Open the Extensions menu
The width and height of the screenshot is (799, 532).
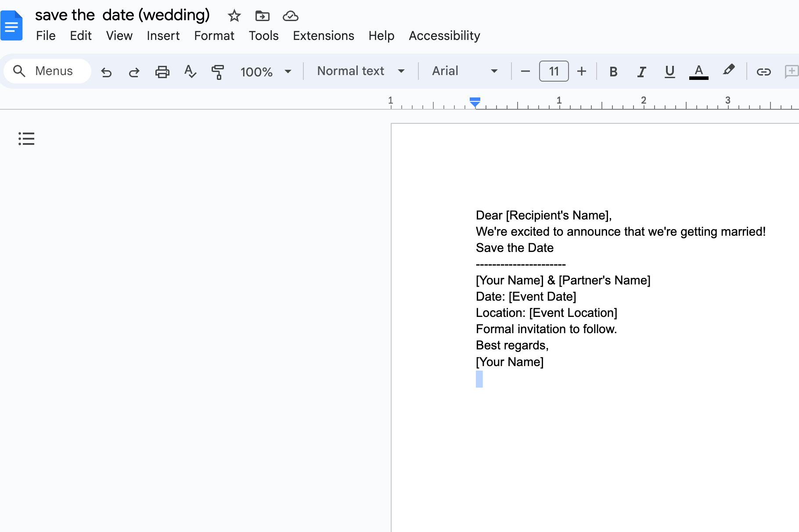pos(324,36)
